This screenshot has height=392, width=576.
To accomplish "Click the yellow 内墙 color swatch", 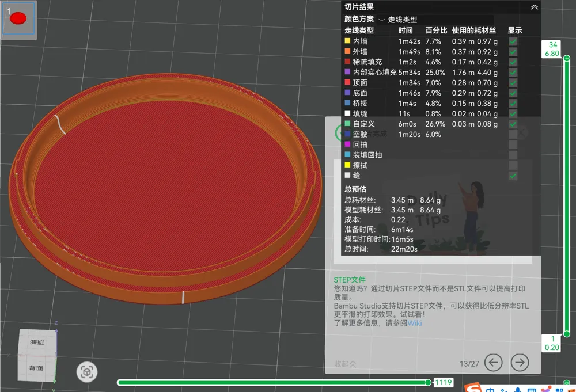I will point(347,41).
